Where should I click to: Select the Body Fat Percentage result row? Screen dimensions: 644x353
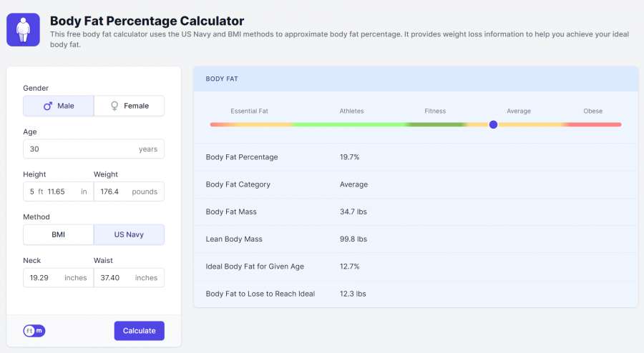(x=415, y=156)
